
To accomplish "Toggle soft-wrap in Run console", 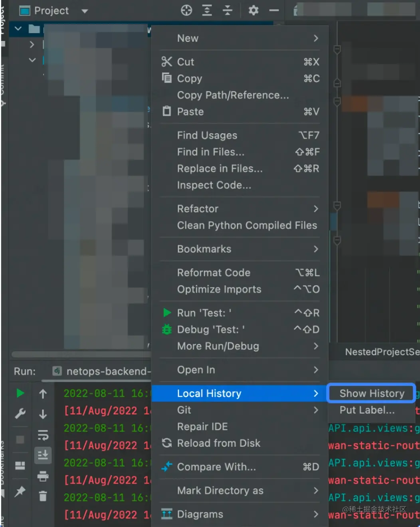I will (x=43, y=435).
